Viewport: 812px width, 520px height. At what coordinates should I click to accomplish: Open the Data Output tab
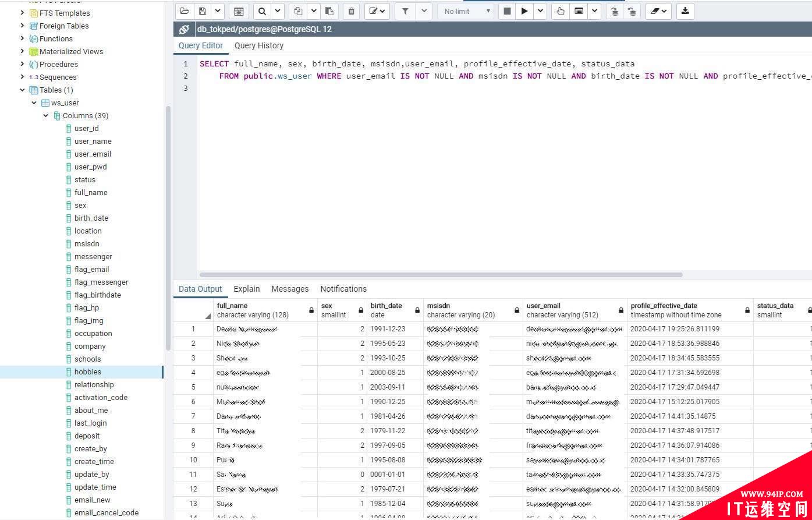[x=200, y=289]
